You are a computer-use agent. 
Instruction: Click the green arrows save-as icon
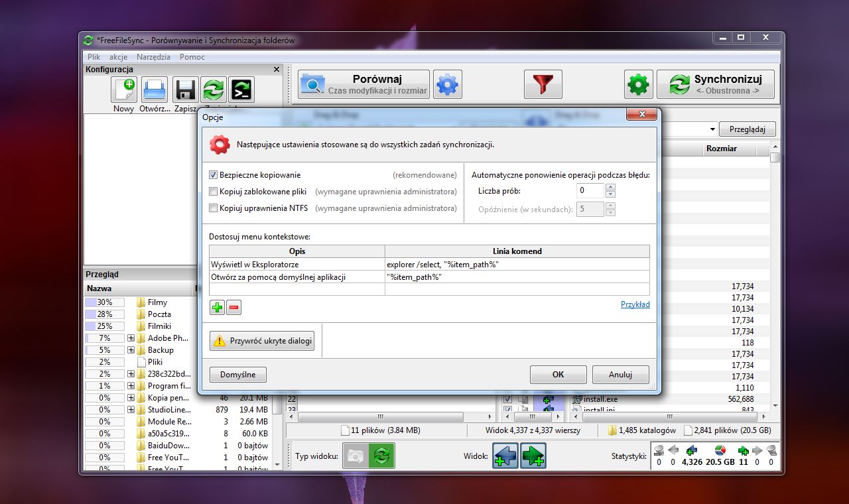click(214, 90)
